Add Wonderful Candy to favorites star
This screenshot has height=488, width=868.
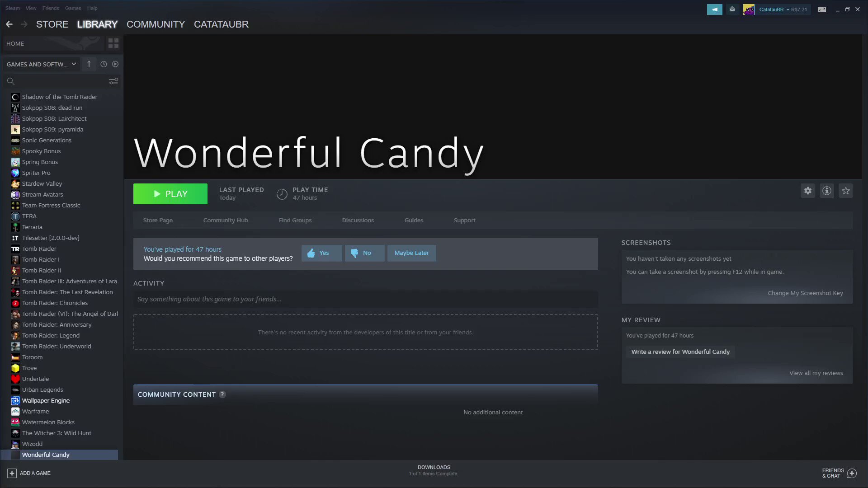click(x=846, y=191)
